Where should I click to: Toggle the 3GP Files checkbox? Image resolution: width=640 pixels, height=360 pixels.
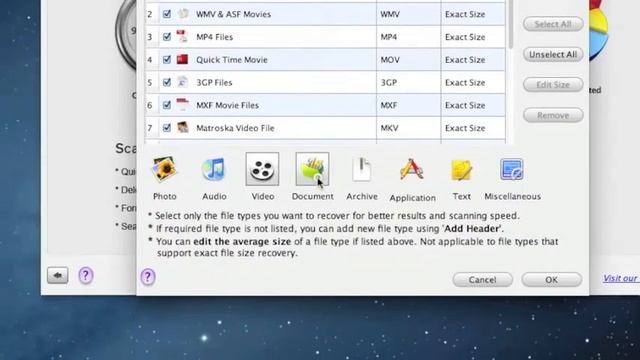(167, 82)
